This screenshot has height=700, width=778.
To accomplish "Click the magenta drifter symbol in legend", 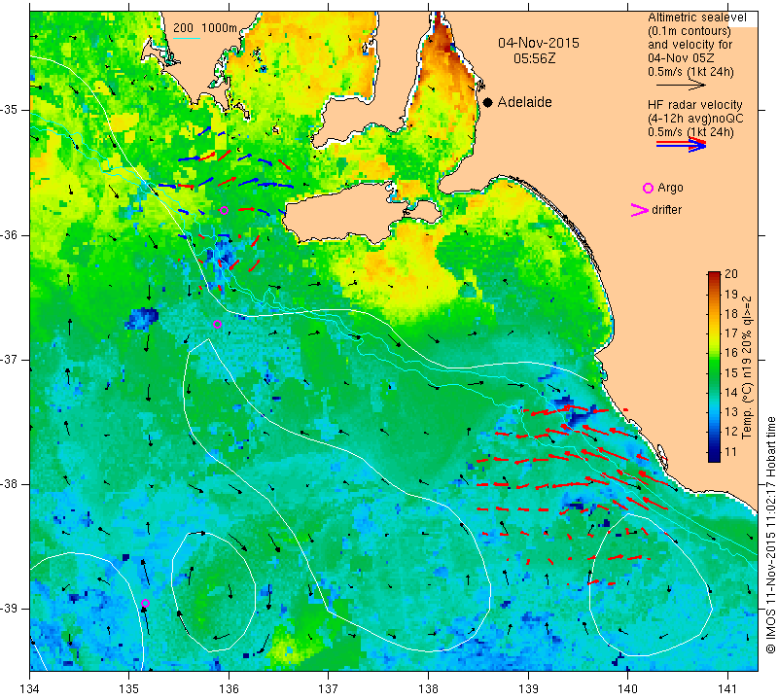I will [x=640, y=210].
